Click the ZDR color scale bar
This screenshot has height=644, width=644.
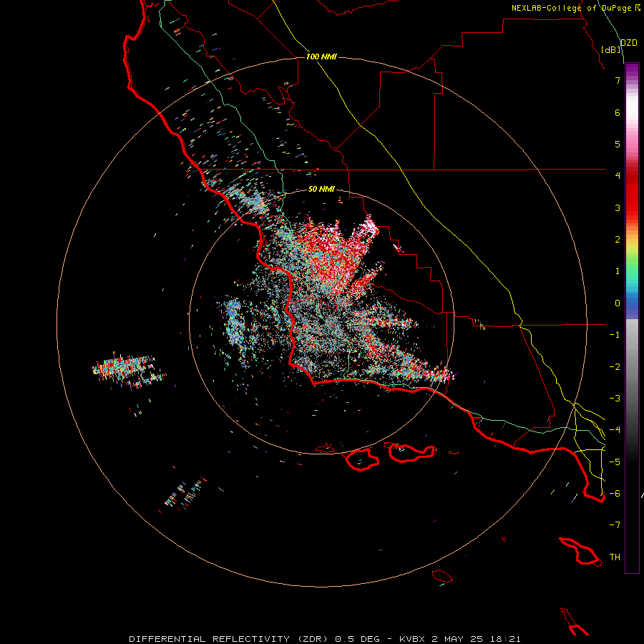(632, 318)
